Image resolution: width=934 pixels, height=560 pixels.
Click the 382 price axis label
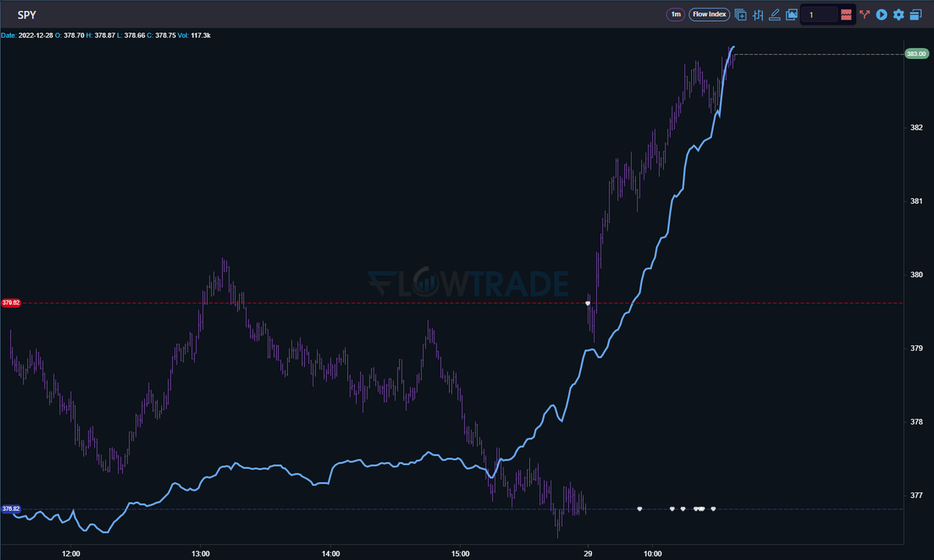[x=917, y=128]
